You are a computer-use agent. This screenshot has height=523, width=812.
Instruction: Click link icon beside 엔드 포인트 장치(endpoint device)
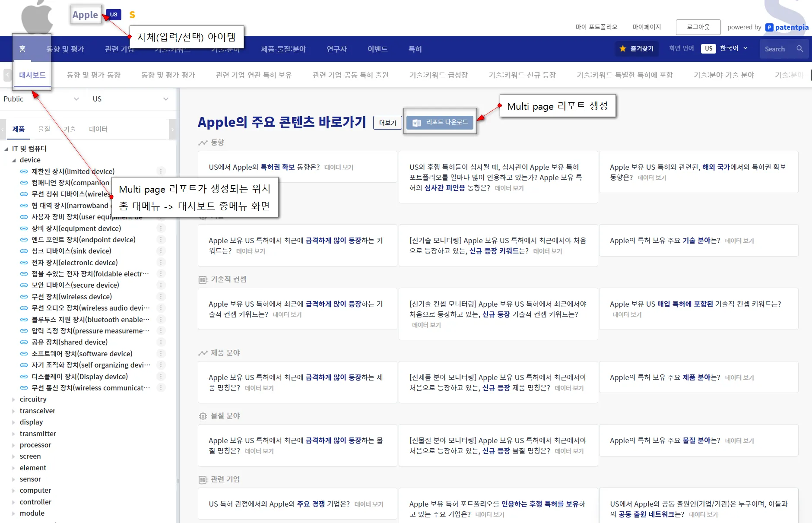coord(24,240)
